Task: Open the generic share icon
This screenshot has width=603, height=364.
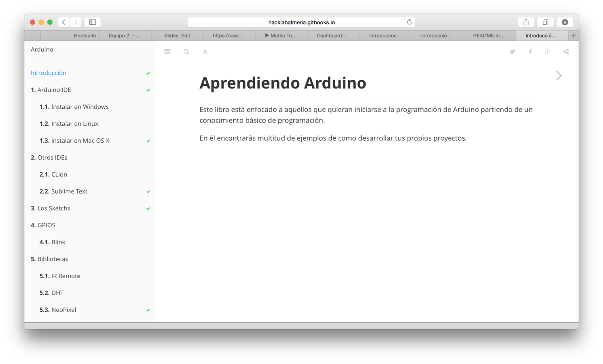Action: [566, 52]
